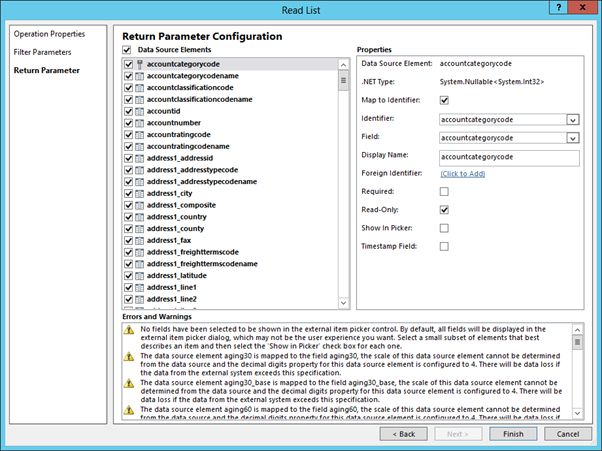Click field icon beside accountnumber
Screen dimensions: 602x451
[140, 123]
